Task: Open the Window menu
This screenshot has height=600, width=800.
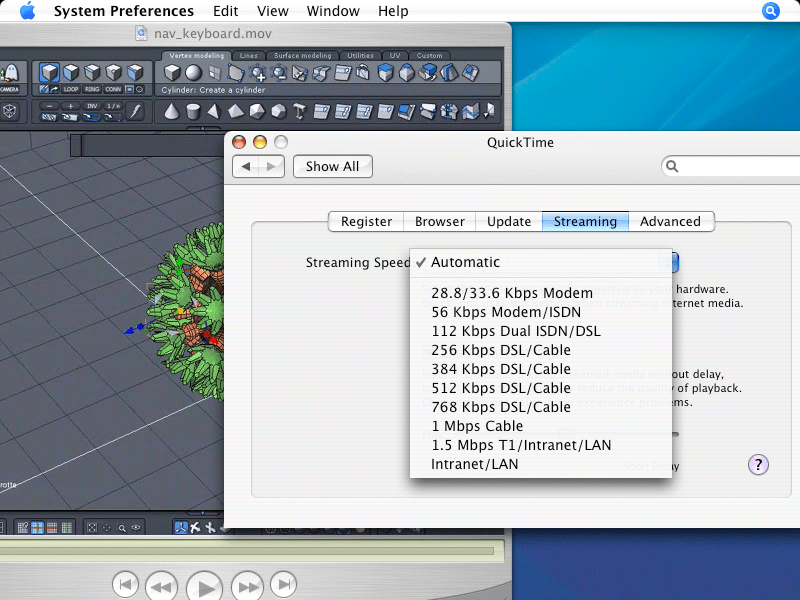Action: [333, 11]
